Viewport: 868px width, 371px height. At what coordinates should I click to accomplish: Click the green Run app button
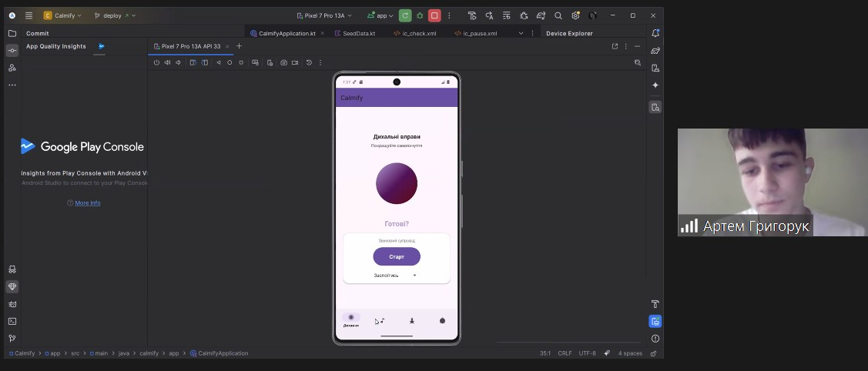click(x=405, y=15)
